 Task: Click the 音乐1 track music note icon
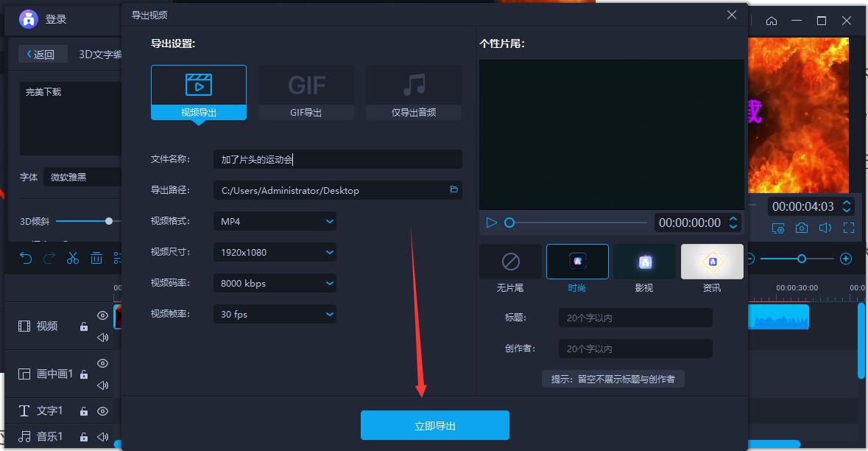24,436
